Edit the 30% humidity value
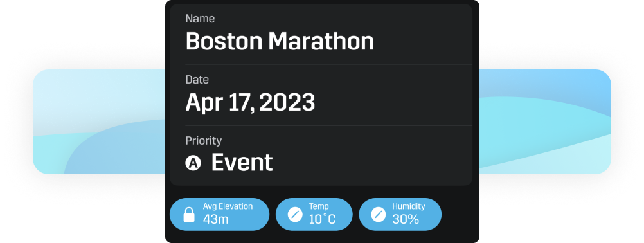Screen dimensions: 644x243 click(406, 219)
